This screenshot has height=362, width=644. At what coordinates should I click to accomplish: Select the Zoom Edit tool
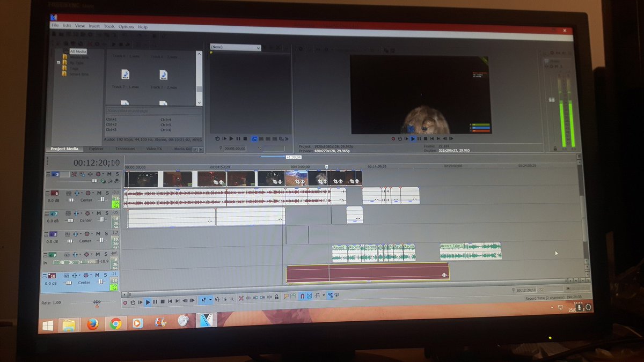(232, 298)
